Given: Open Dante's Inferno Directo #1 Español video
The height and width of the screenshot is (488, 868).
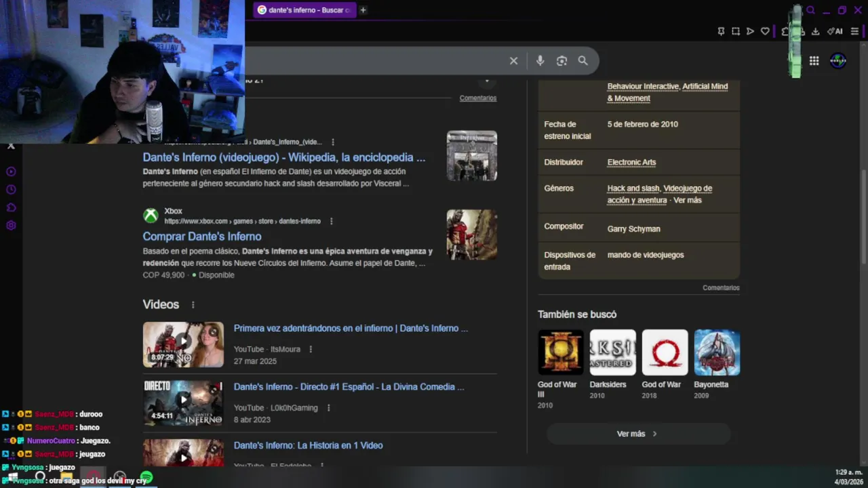Looking at the screenshot, I should [349, 387].
